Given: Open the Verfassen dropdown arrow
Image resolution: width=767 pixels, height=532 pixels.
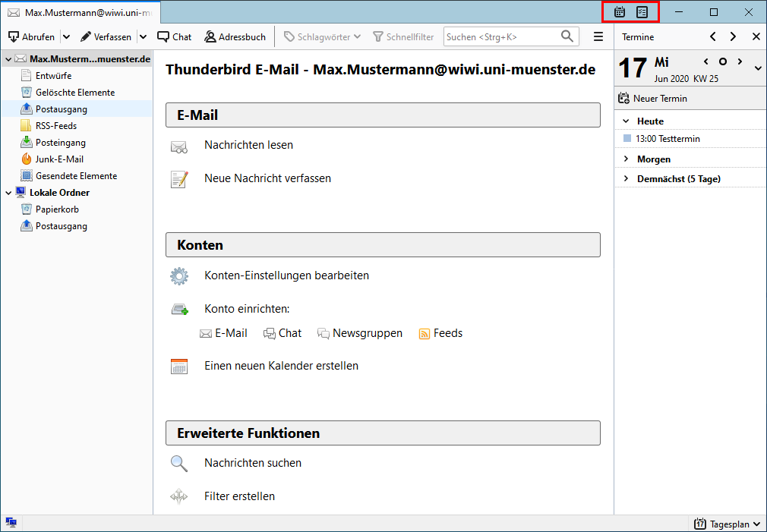Looking at the screenshot, I should (x=144, y=36).
